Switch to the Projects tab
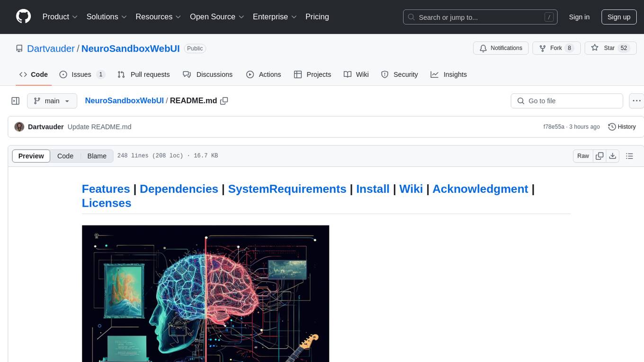This screenshot has height=362, width=644. (313, 74)
